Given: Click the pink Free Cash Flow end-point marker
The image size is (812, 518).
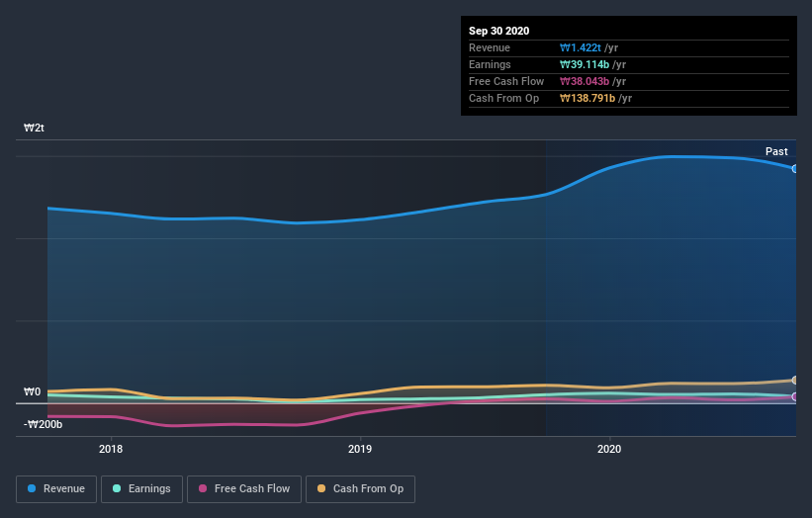Looking at the screenshot, I should (795, 397).
